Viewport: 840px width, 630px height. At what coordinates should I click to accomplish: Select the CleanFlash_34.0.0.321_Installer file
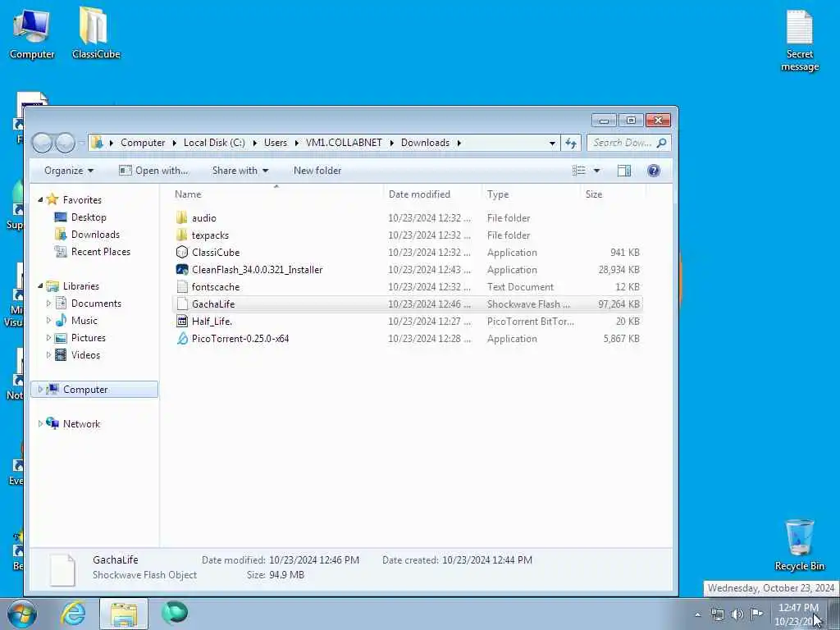click(407, 269)
